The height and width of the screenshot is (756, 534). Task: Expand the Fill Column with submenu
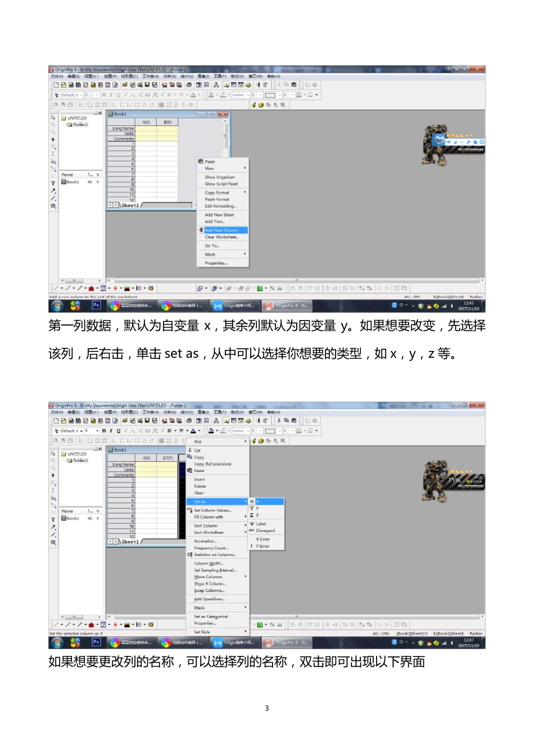click(x=217, y=517)
